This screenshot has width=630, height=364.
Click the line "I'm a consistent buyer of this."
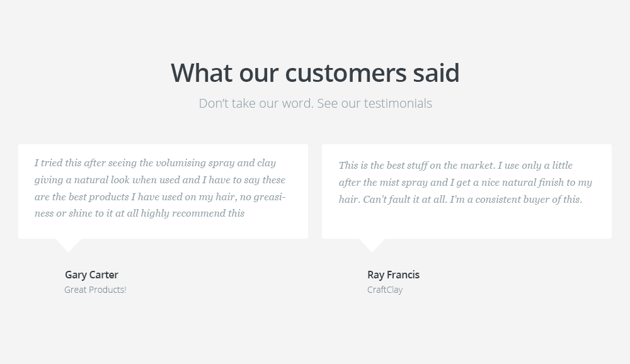pos(516,199)
